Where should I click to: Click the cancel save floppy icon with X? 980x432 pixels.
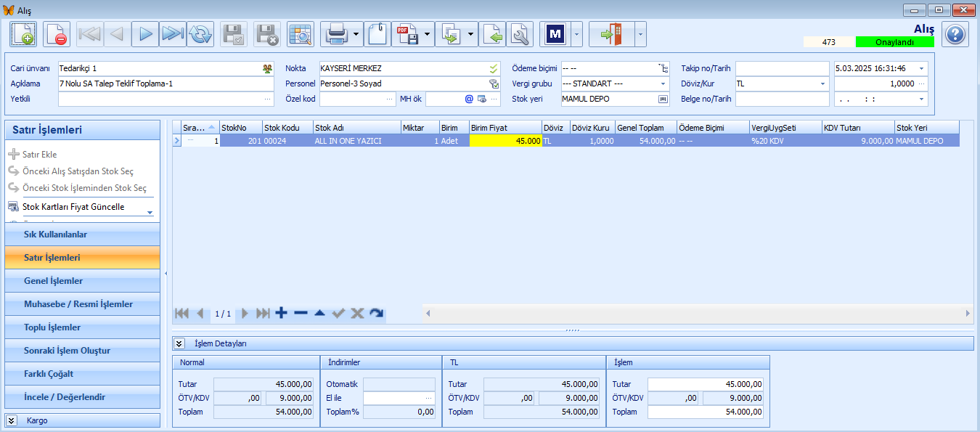[x=267, y=34]
